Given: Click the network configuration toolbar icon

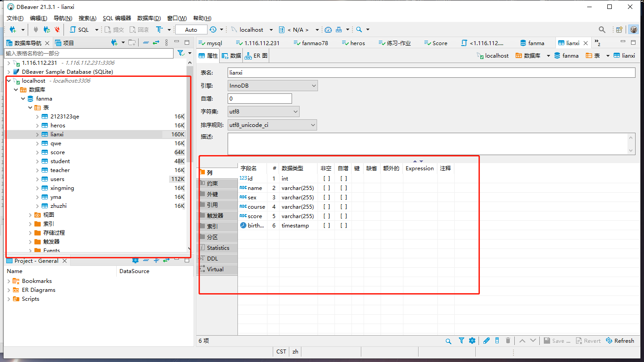Looking at the screenshot, I should tap(339, 29).
